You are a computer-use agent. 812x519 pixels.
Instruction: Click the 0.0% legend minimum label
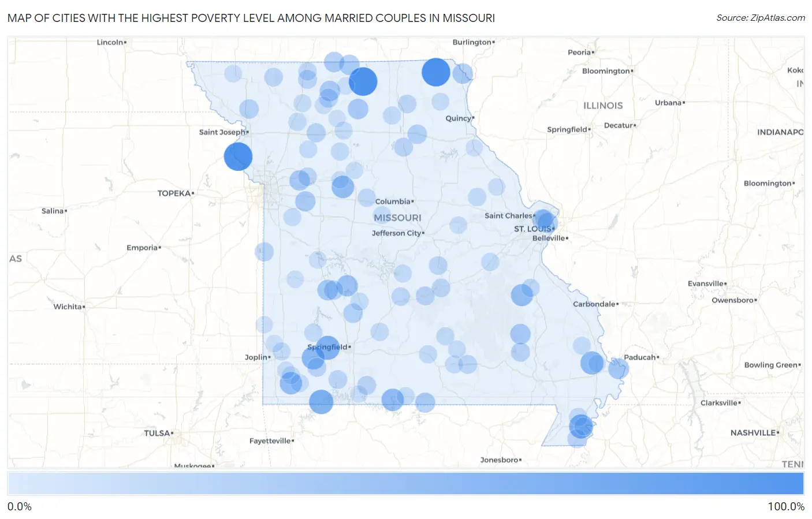tap(20, 506)
